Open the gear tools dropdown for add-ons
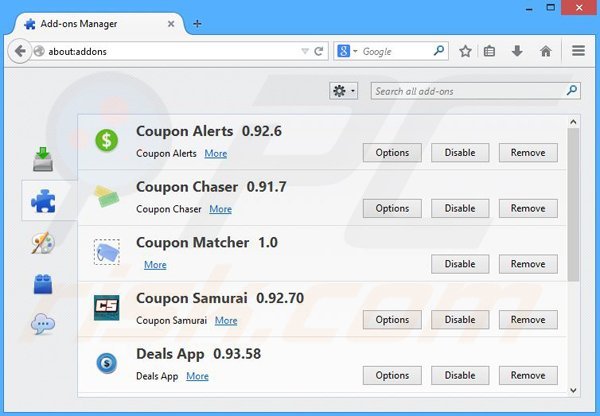600x416 pixels. pos(344,91)
